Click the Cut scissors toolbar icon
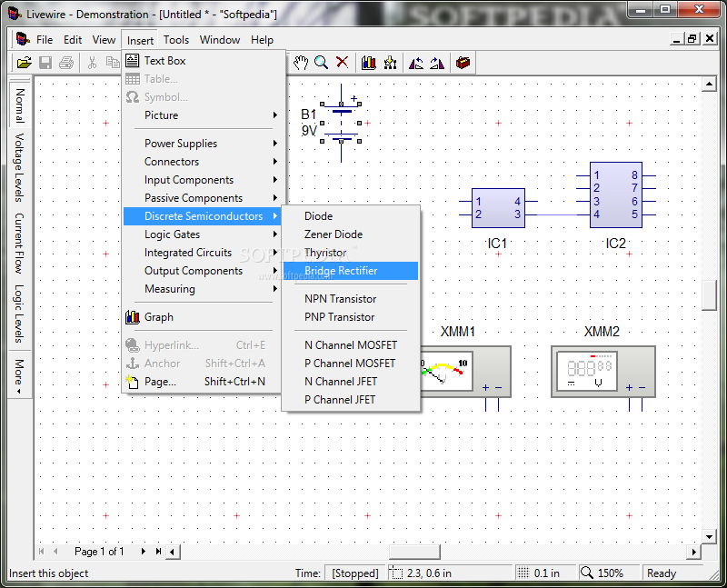 (x=92, y=63)
